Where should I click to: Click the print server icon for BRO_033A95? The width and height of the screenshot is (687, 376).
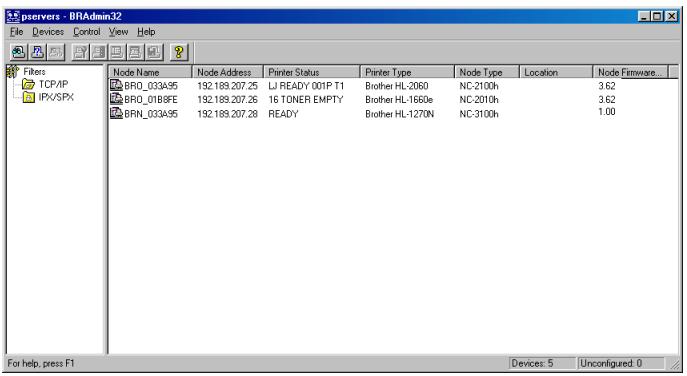(116, 85)
